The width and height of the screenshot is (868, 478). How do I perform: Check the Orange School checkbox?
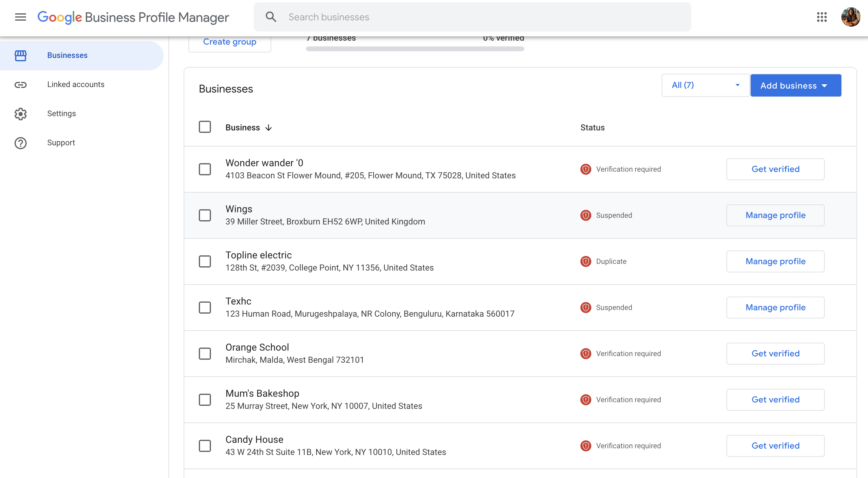(x=205, y=354)
